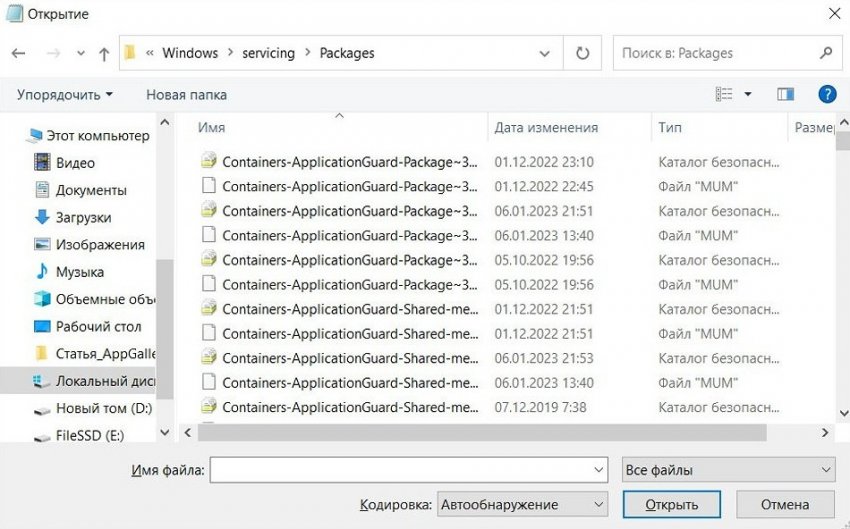The height and width of the screenshot is (529, 850).
Task: Expand the address bar history dropdown
Action: [x=545, y=53]
